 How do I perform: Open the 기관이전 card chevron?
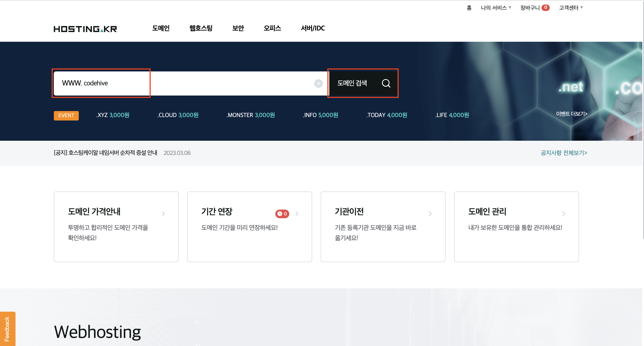pyautogui.click(x=430, y=214)
